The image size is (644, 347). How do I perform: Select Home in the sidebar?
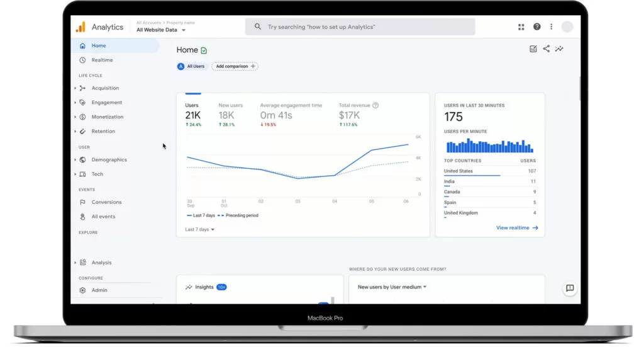point(115,45)
